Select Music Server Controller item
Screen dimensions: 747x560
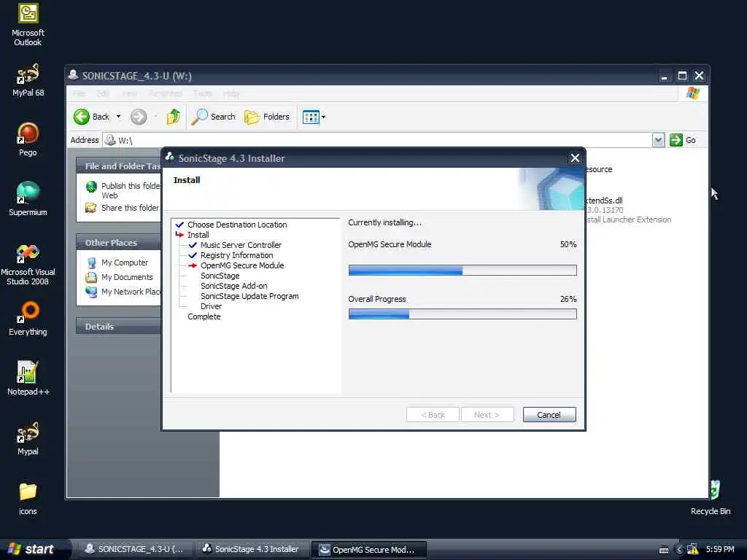(241, 245)
